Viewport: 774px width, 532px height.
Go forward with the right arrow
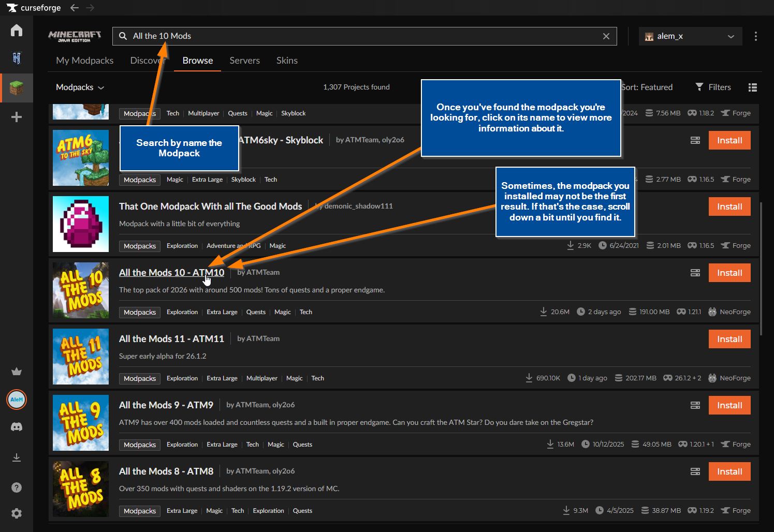pyautogui.click(x=90, y=8)
